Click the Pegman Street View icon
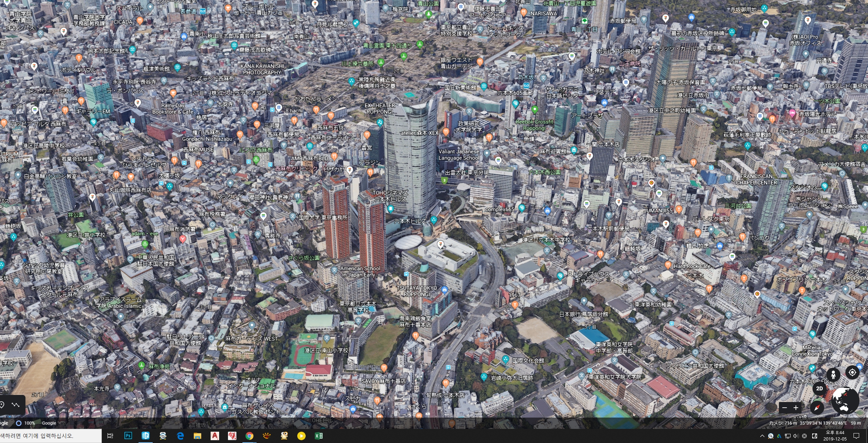 click(x=833, y=374)
